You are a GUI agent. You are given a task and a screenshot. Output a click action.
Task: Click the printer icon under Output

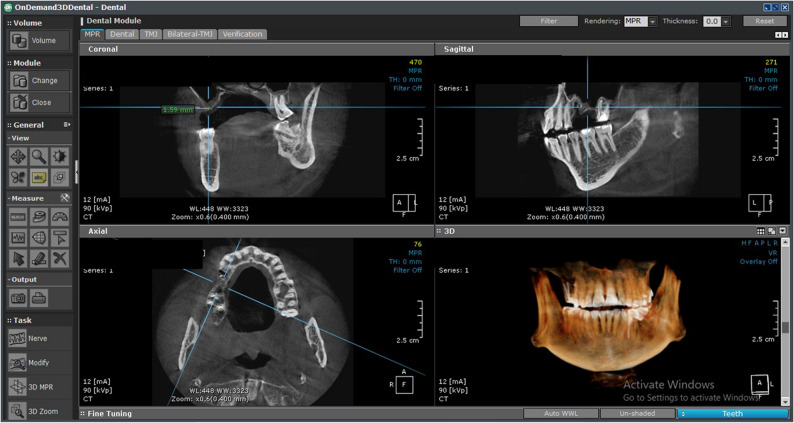coord(39,298)
